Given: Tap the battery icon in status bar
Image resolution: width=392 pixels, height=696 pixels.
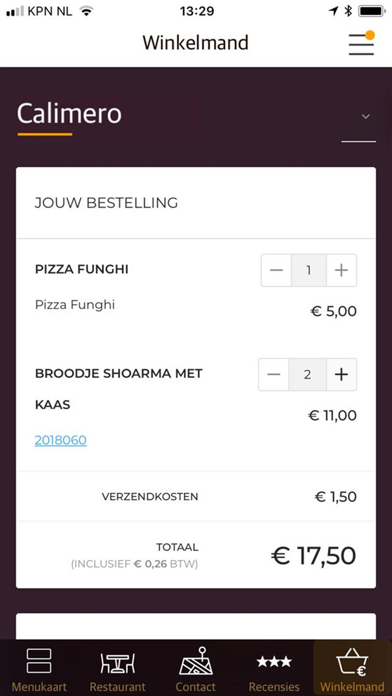Looking at the screenshot, I should pyautogui.click(x=372, y=11).
